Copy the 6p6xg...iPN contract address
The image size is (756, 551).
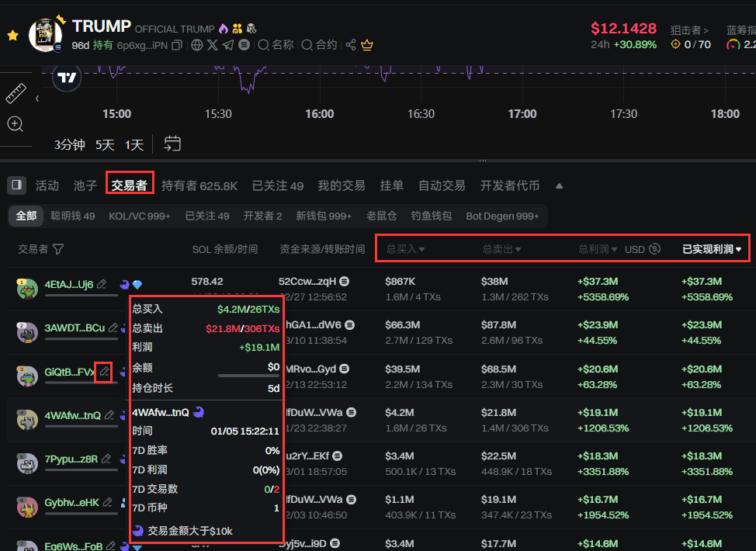tap(177, 45)
